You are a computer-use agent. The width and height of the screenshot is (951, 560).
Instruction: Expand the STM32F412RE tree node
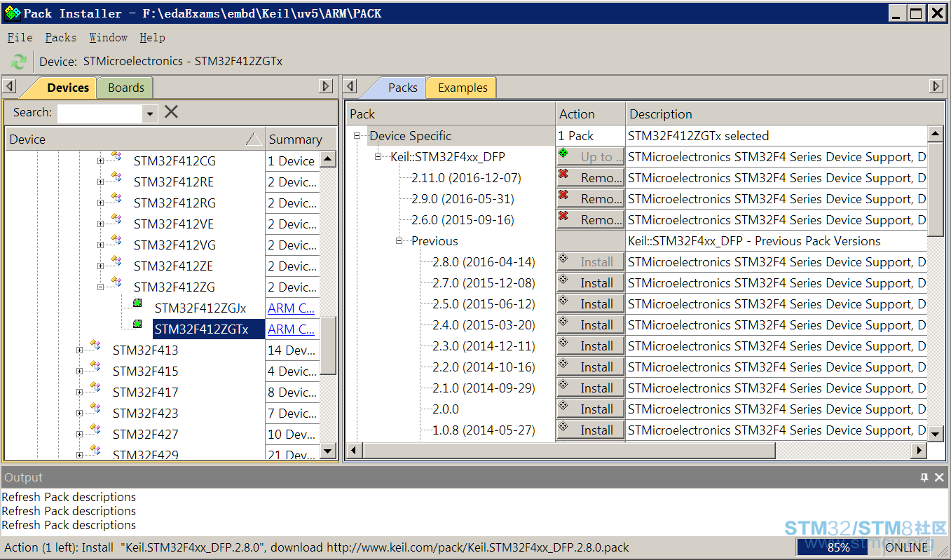click(x=100, y=182)
